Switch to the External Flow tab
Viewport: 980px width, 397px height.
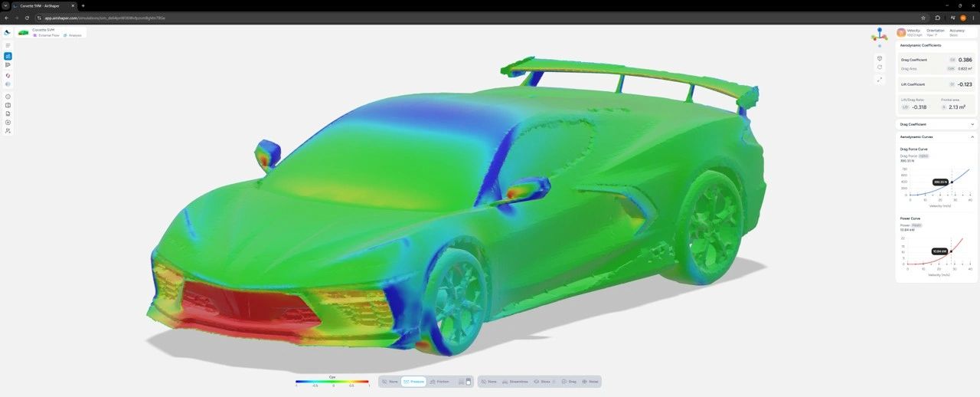pyautogui.click(x=46, y=35)
